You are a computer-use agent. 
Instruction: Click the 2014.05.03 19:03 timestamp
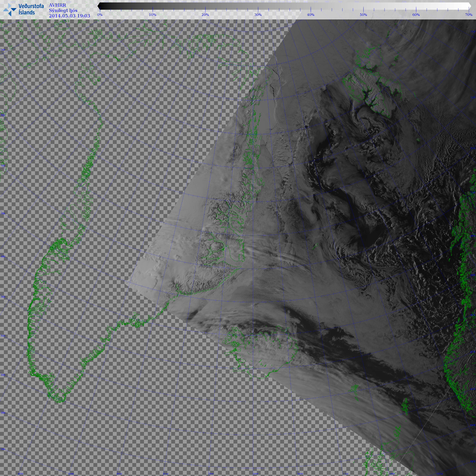point(70,16)
